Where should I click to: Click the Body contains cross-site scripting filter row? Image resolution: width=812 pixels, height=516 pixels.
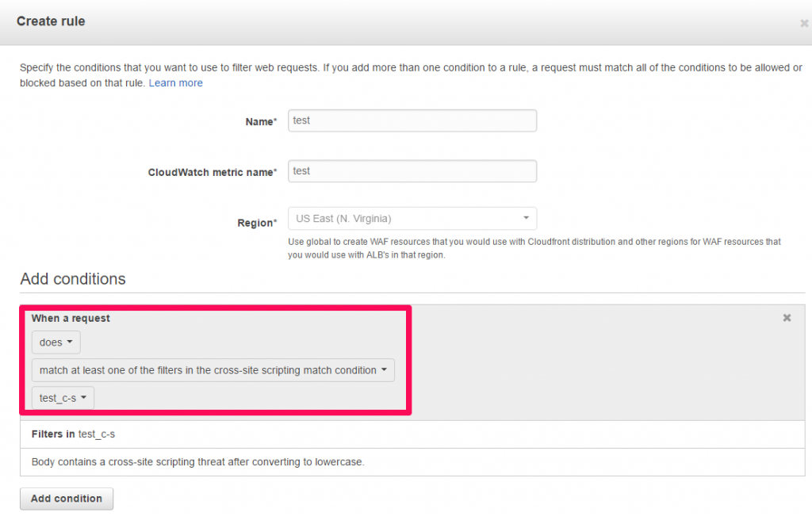[412, 462]
